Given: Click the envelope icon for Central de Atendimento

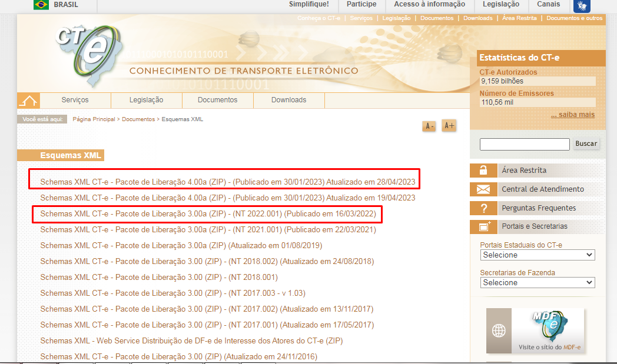Looking at the screenshot, I should pyautogui.click(x=483, y=189).
